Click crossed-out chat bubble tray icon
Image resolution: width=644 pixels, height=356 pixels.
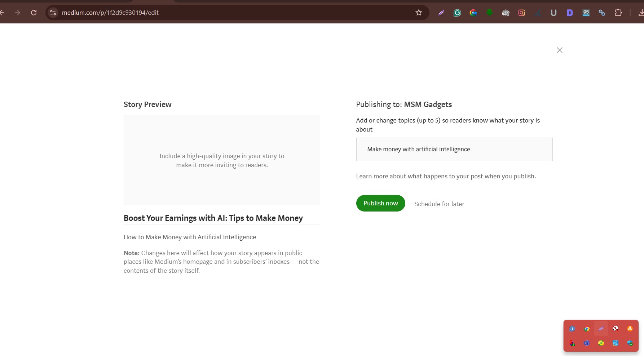point(616,329)
